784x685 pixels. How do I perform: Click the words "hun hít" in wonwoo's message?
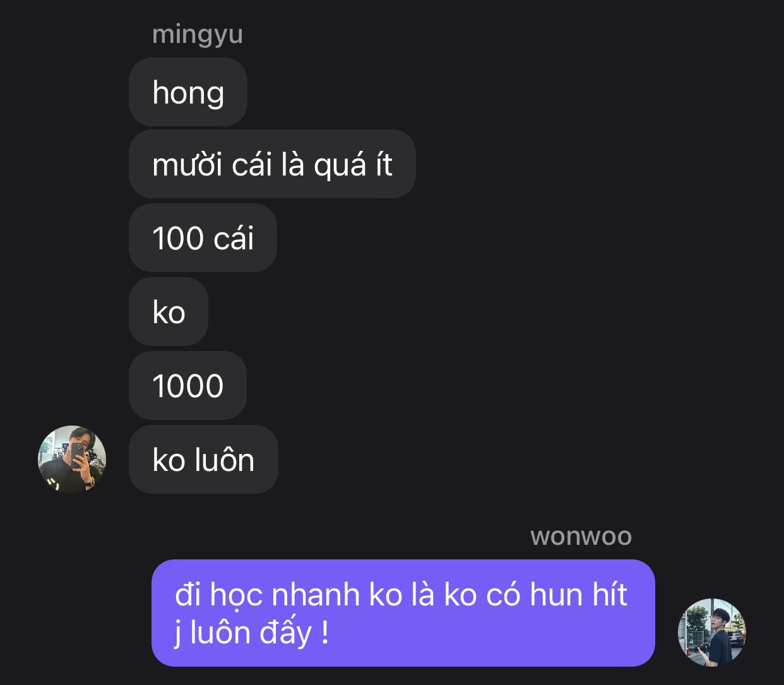(x=578, y=595)
